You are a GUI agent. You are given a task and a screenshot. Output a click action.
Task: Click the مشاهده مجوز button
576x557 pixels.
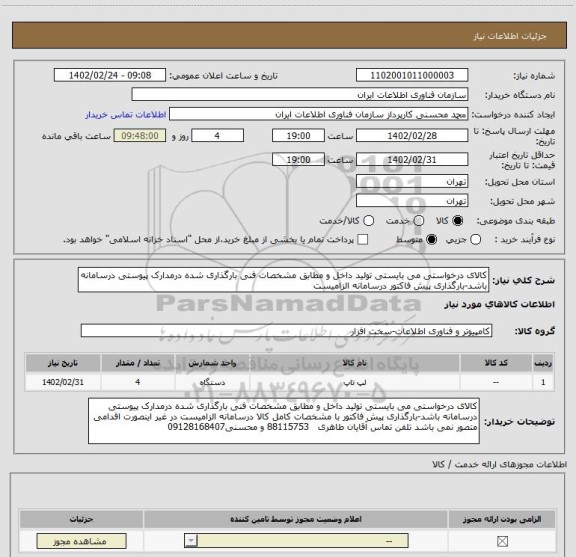pos(81,541)
